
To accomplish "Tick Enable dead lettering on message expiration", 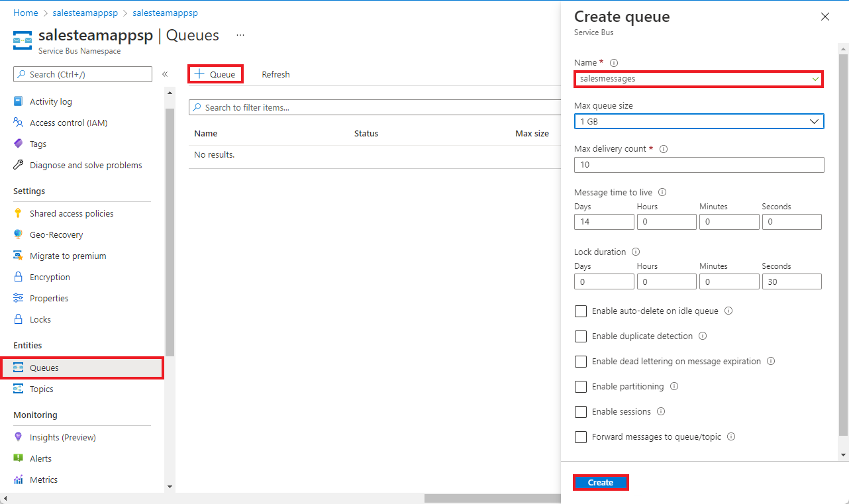I will click(581, 362).
